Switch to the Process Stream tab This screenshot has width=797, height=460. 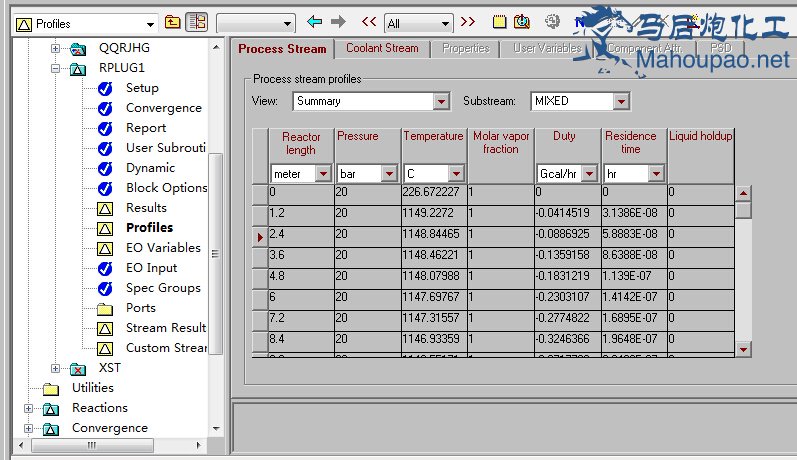point(282,49)
